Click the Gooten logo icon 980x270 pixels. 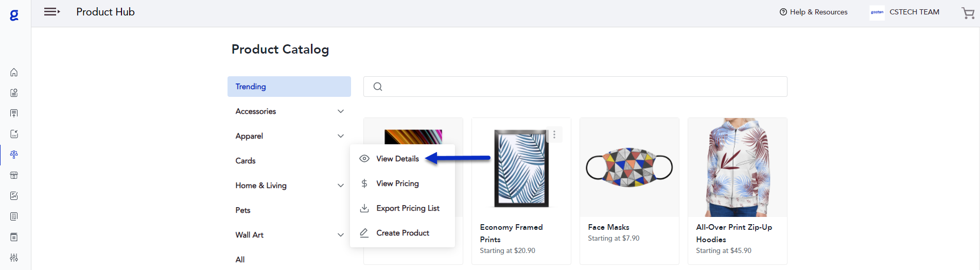14,15
